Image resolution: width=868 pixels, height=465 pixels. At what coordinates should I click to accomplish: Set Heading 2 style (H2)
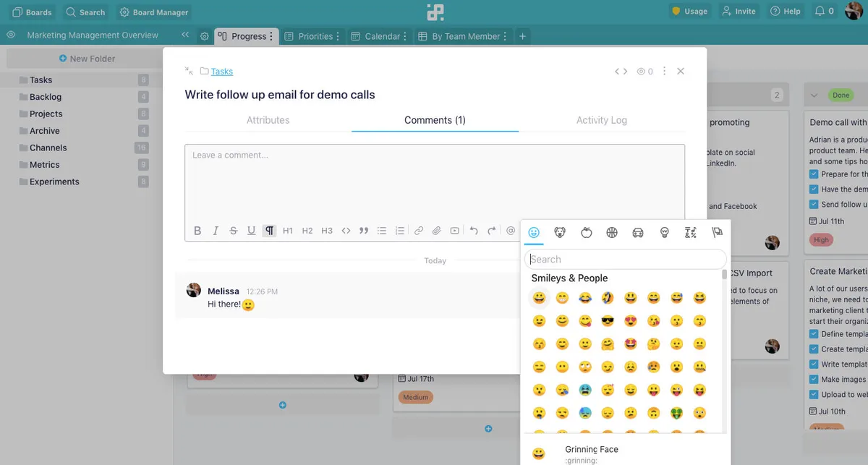click(307, 231)
